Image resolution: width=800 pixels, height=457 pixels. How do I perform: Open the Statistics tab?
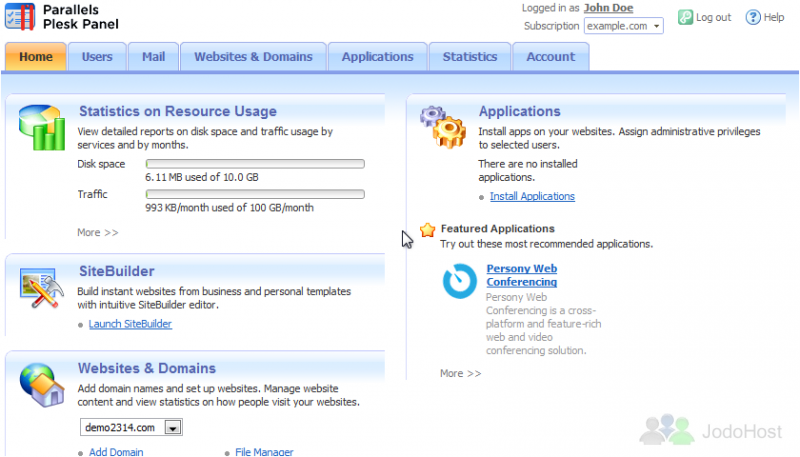(x=470, y=57)
